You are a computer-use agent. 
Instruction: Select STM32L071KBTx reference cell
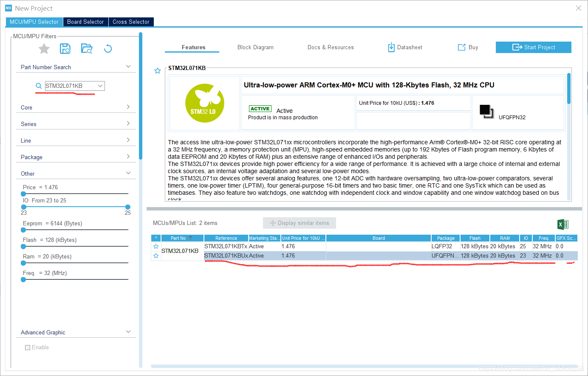pyautogui.click(x=226, y=246)
